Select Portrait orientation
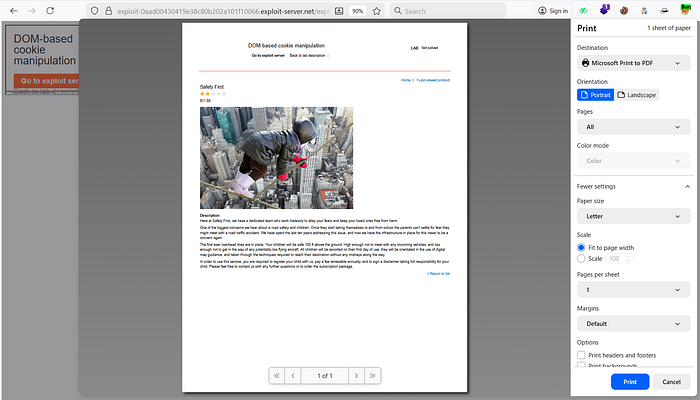Screen dimensions: 700x400 click(596, 95)
